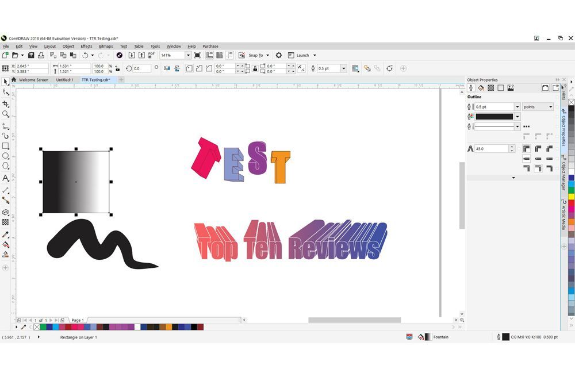The width and height of the screenshot is (575, 392).
Task: Select the round corner style in Object Properties
Action: [538, 148]
